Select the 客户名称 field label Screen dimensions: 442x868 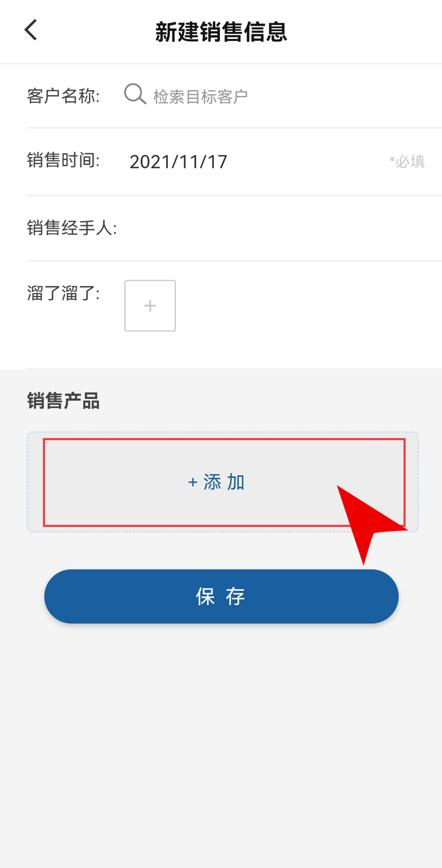point(63,96)
